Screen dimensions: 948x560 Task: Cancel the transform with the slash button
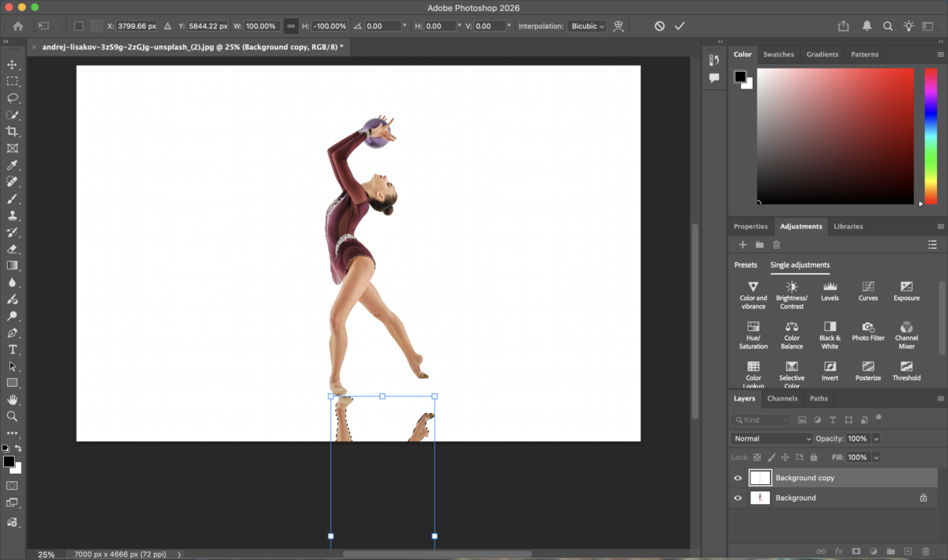659,25
